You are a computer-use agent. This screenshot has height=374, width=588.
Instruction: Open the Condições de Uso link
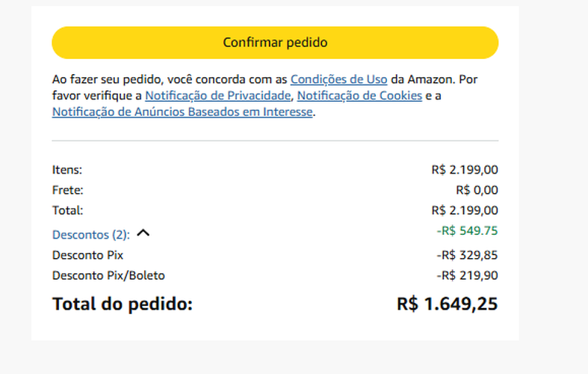(338, 79)
